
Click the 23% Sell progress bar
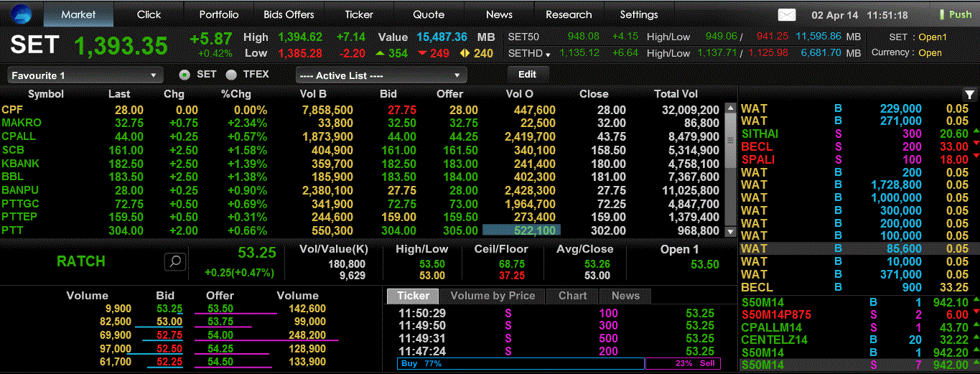pyautogui.click(x=683, y=364)
